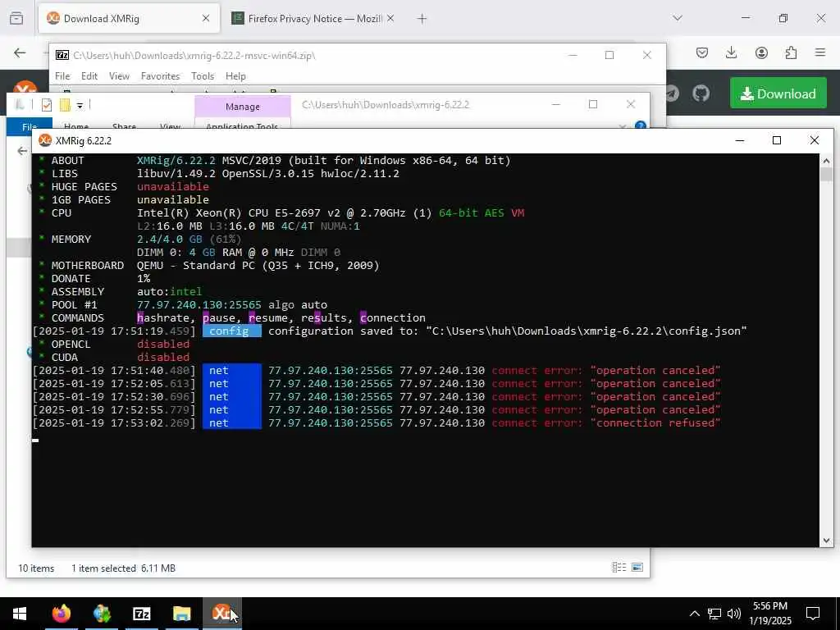
Task: Click the XMRig taskbar icon
Action: pos(221,614)
